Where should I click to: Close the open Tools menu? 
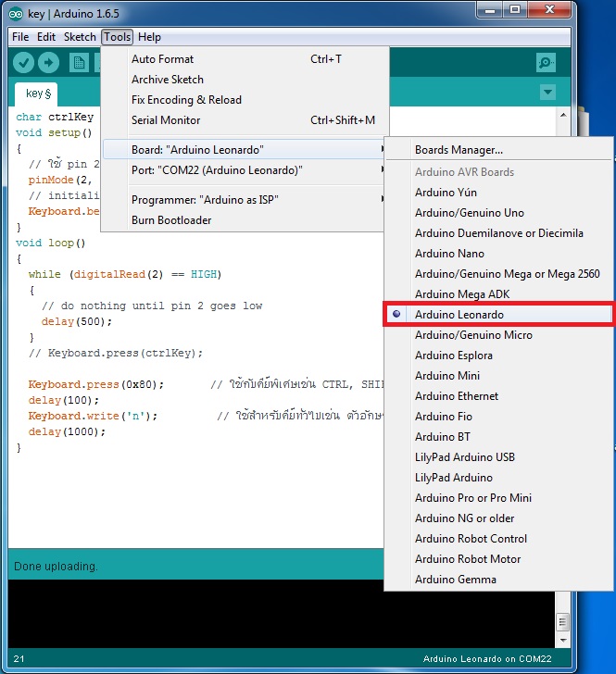[x=117, y=37]
